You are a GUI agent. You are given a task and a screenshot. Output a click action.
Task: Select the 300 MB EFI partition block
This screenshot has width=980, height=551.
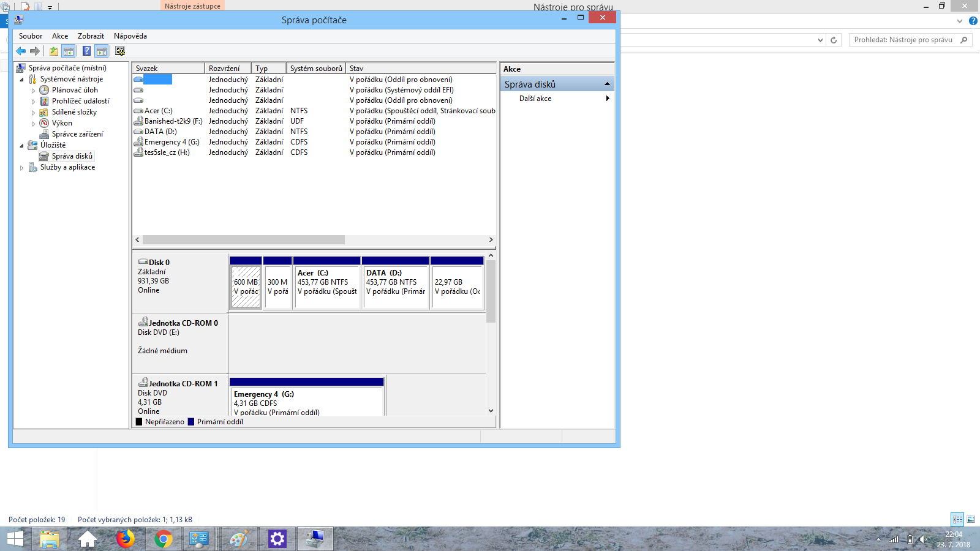point(277,283)
